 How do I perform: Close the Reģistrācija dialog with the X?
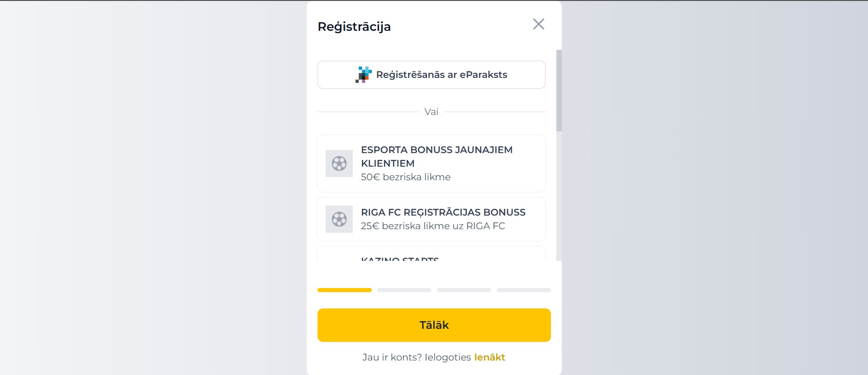click(538, 24)
